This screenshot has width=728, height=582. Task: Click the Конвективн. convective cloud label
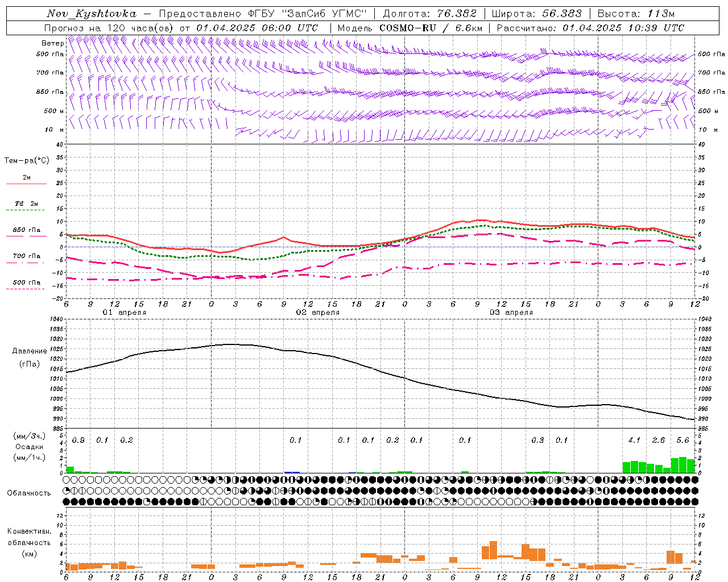(x=29, y=531)
